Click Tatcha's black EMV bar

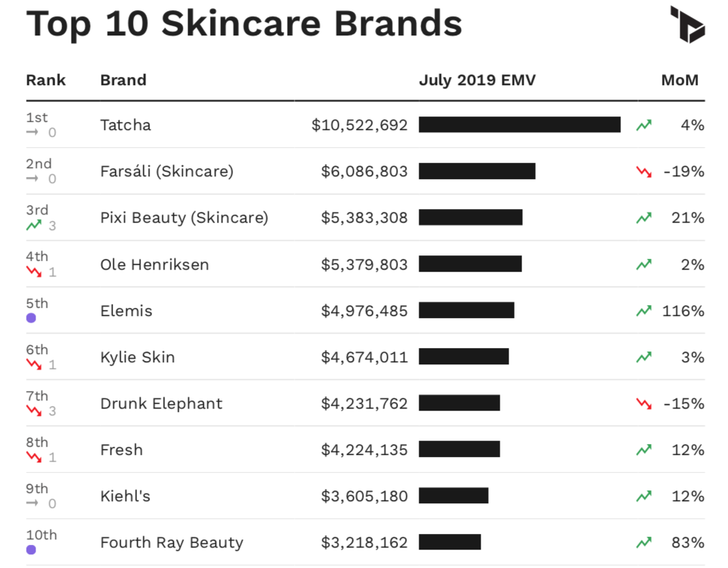(x=519, y=125)
